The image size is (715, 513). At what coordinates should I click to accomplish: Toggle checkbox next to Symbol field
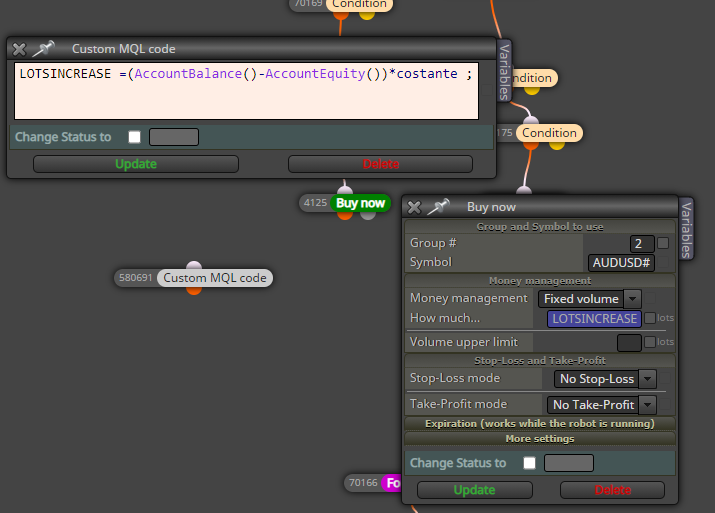(663, 262)
